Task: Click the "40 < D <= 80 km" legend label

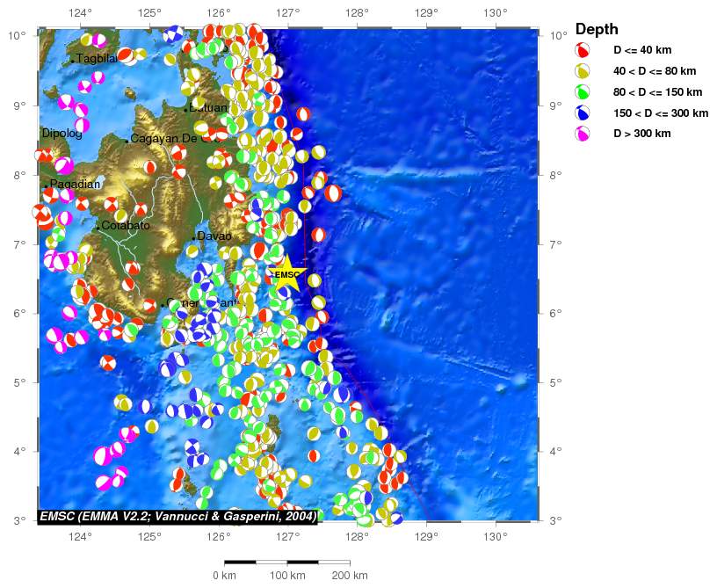Action: coord(655,71)
